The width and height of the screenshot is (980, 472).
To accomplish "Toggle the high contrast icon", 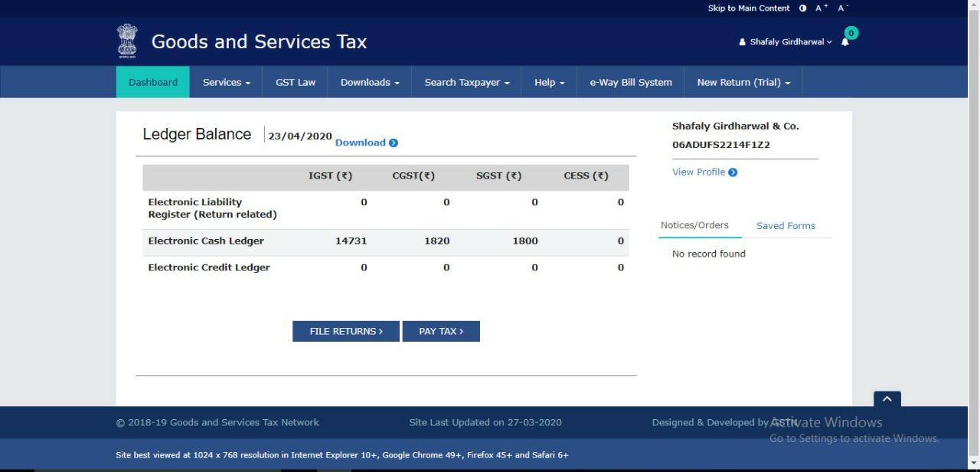I will coord(802,8).
